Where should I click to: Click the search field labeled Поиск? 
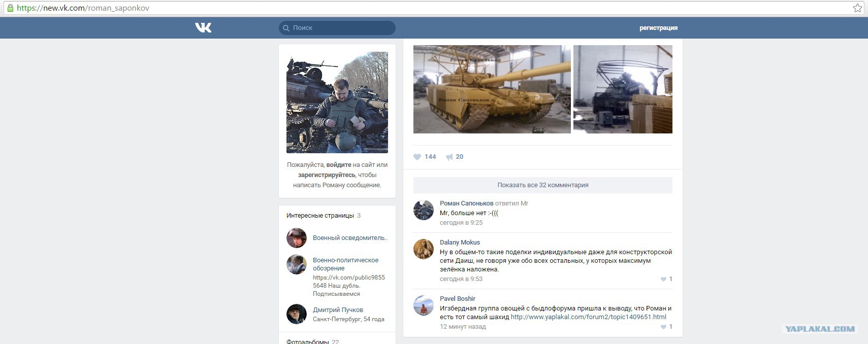tap(337, 28)
